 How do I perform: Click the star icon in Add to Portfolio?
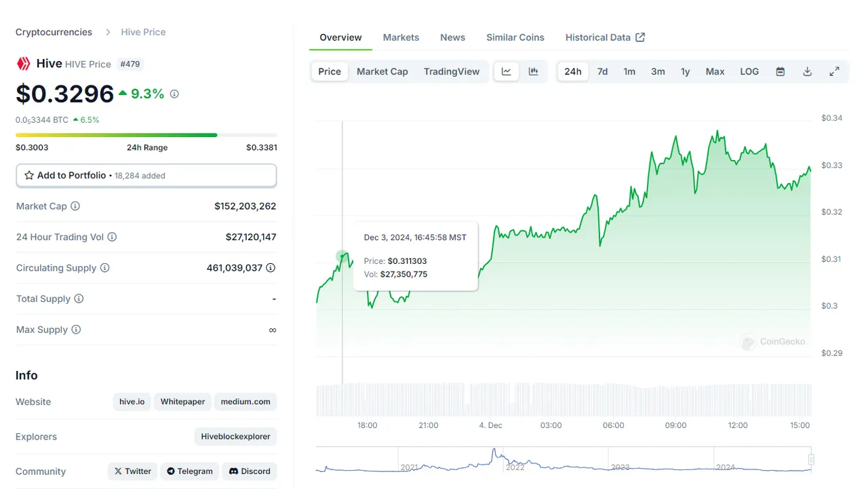[29, 176]
